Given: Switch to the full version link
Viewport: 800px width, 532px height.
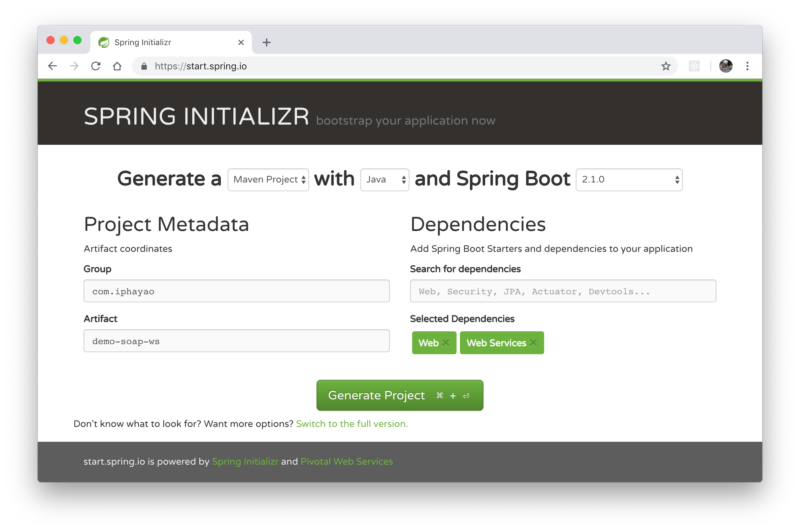Looking at the screenshot, I should click(352, 424).
